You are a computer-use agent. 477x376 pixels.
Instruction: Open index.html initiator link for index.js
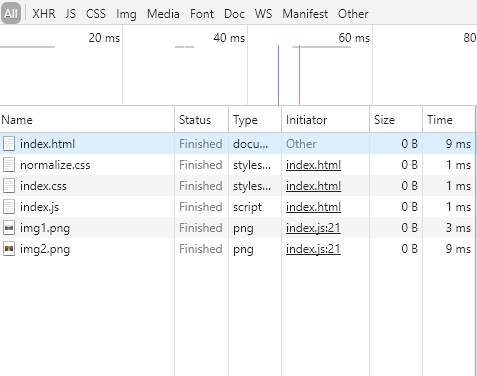(313, 207)
